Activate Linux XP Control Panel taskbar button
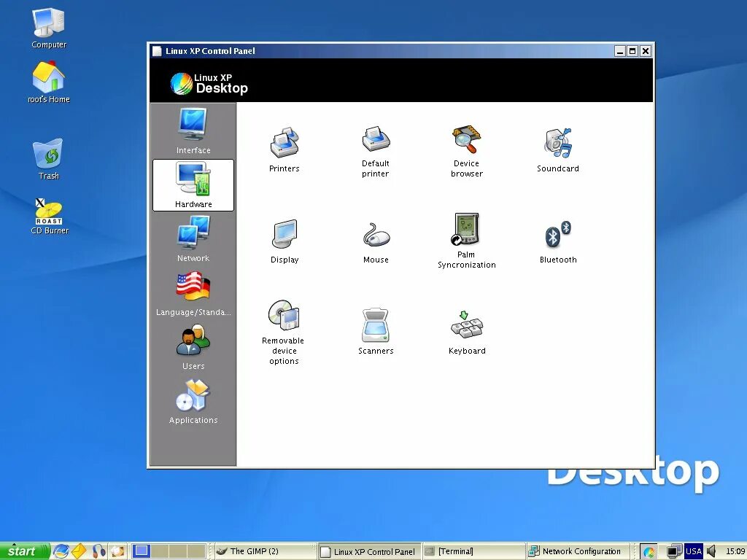Image resolution: width=747 pixels, height=560 pixels. [369, 551]
